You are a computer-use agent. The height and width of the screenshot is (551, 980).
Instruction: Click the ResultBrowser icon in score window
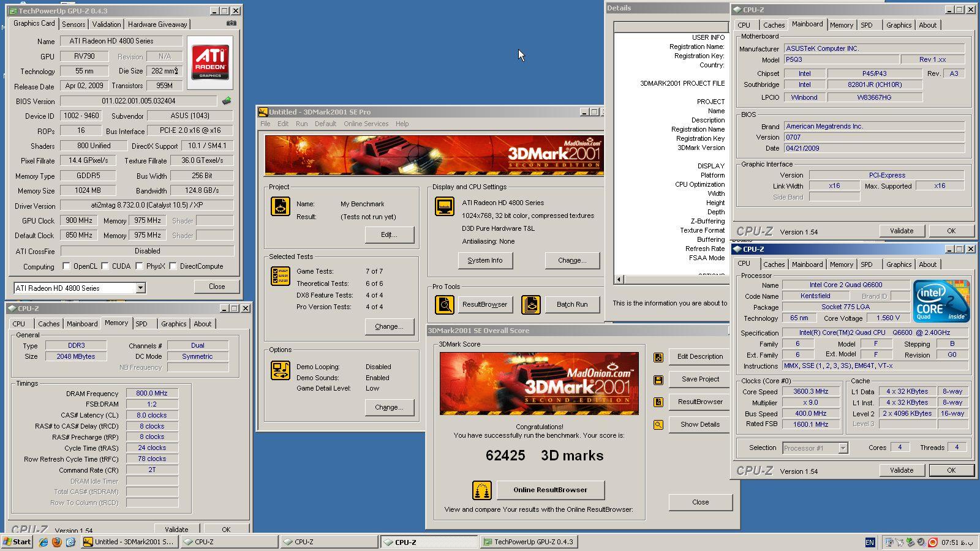pyautogui.click(x=658, y=402)
